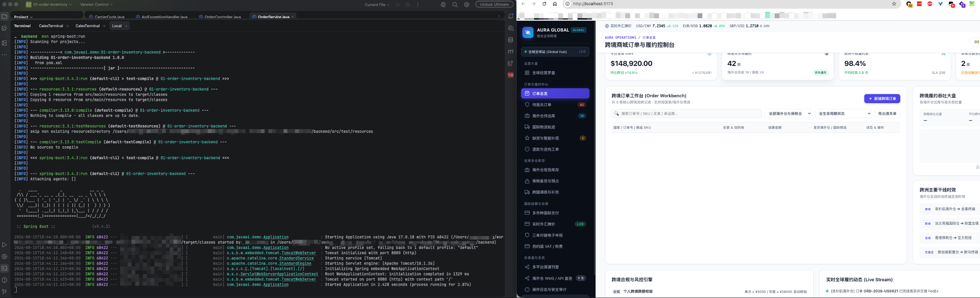Open the 全部海外仓与保税仓 warehouse filter dropdown

788,114
